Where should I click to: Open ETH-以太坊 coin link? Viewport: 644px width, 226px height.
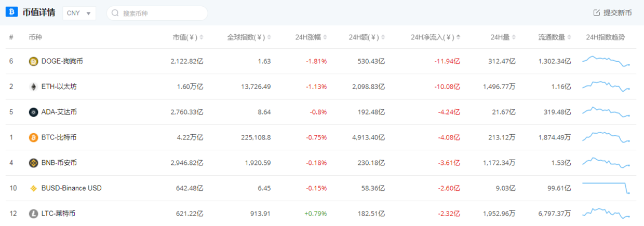59,87
